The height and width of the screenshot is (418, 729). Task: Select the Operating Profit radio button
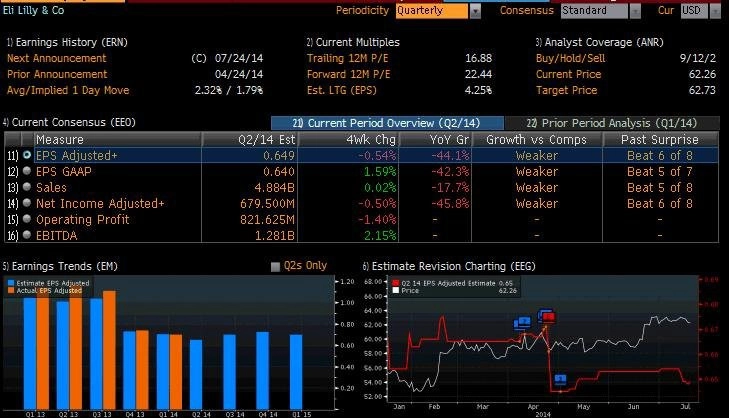pos(27,219)
